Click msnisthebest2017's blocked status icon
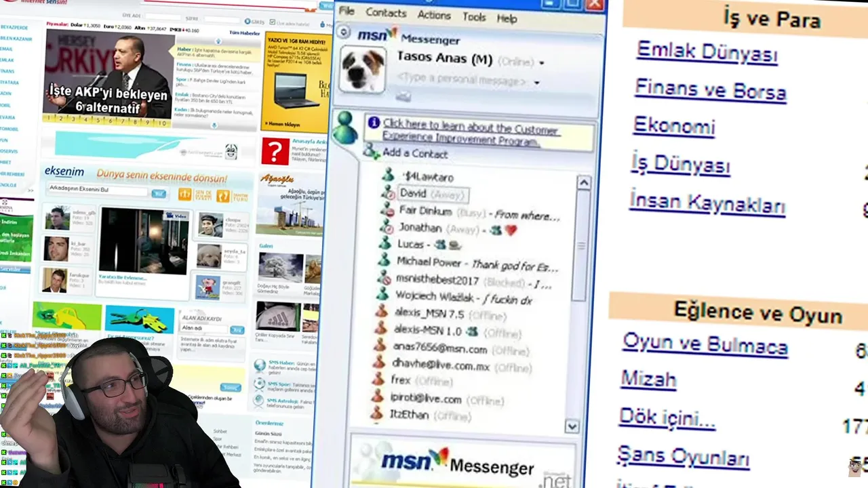868x488 pixels. 384,279
